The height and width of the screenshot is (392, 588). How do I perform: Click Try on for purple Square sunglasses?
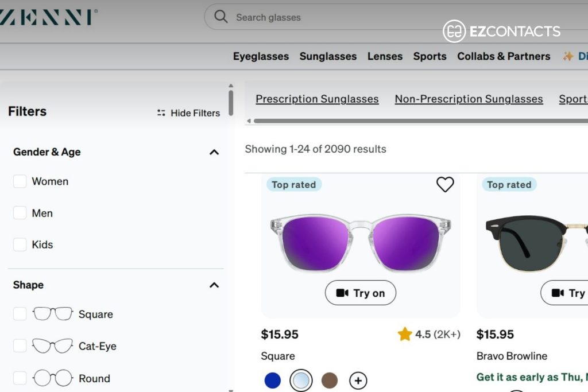pos(361,293)
